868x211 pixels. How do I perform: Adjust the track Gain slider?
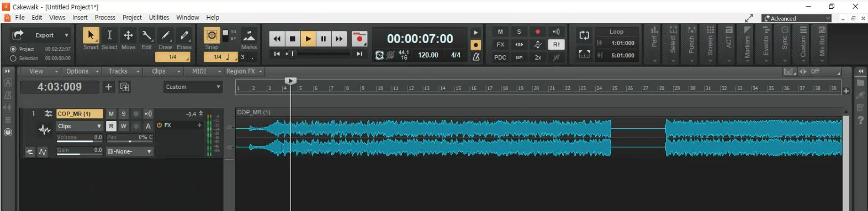coord(80,151)
